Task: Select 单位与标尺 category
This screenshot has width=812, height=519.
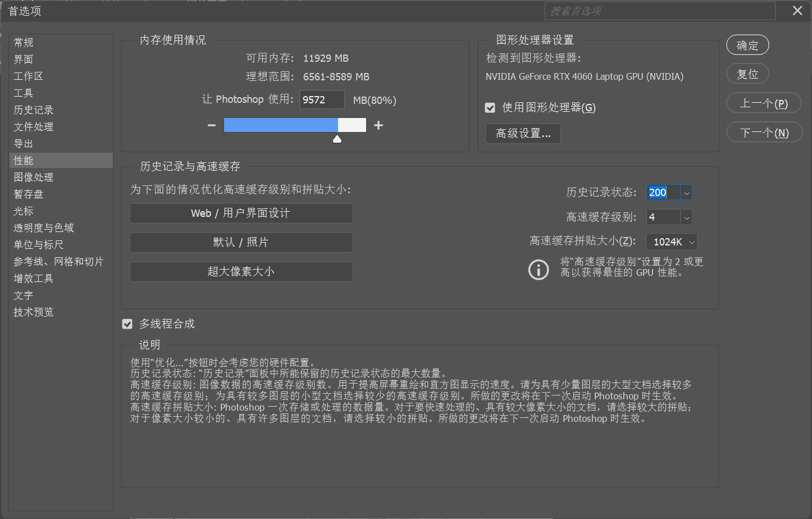Action: tap(61, 245)
